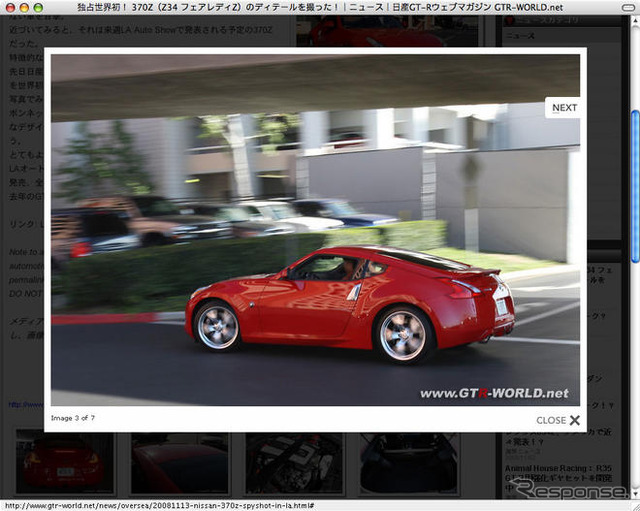Open the Animal House Racing sidebar link
The width and height of the screenshot is (640, 511).
coord(558,478)
